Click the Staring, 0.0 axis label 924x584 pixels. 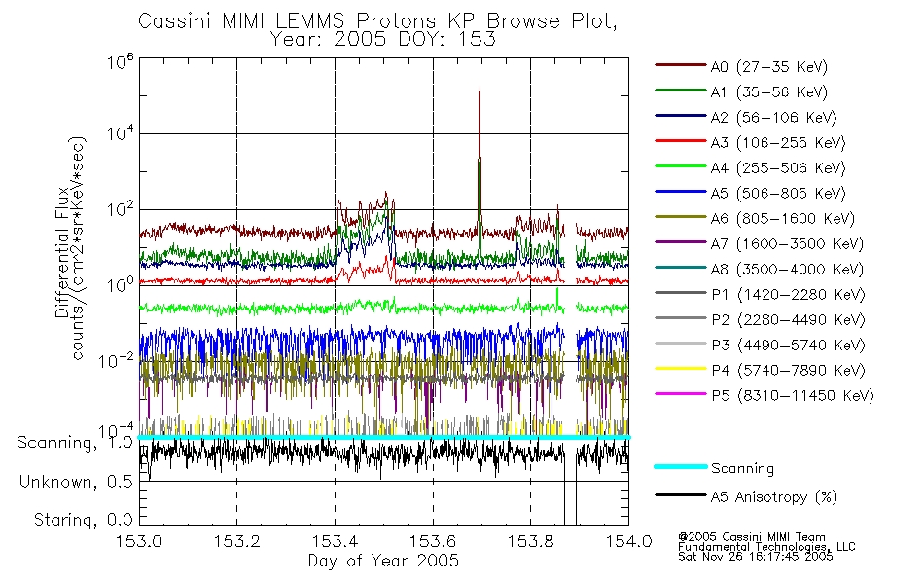pyautogui.click(x=84, y=520)
